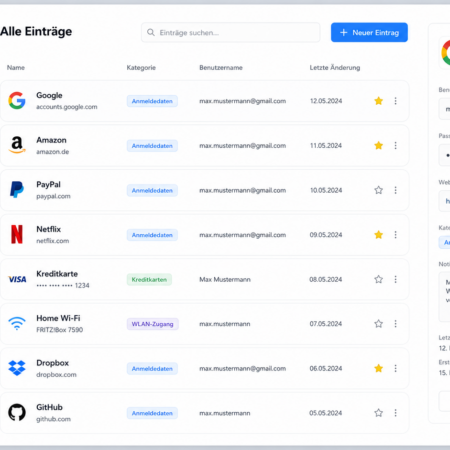
Task: Unfavorite the Dropbox entry star
Action: tap(378, 368)
